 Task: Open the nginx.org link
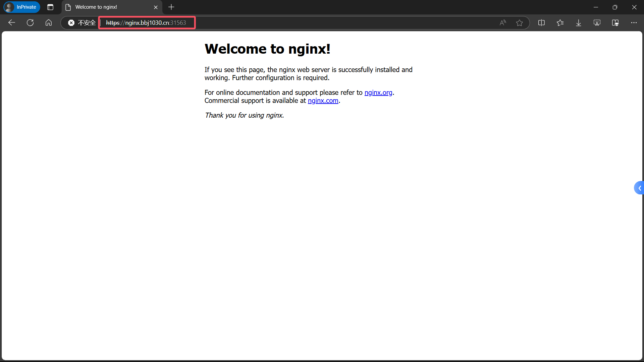click(x=378, y=93)
